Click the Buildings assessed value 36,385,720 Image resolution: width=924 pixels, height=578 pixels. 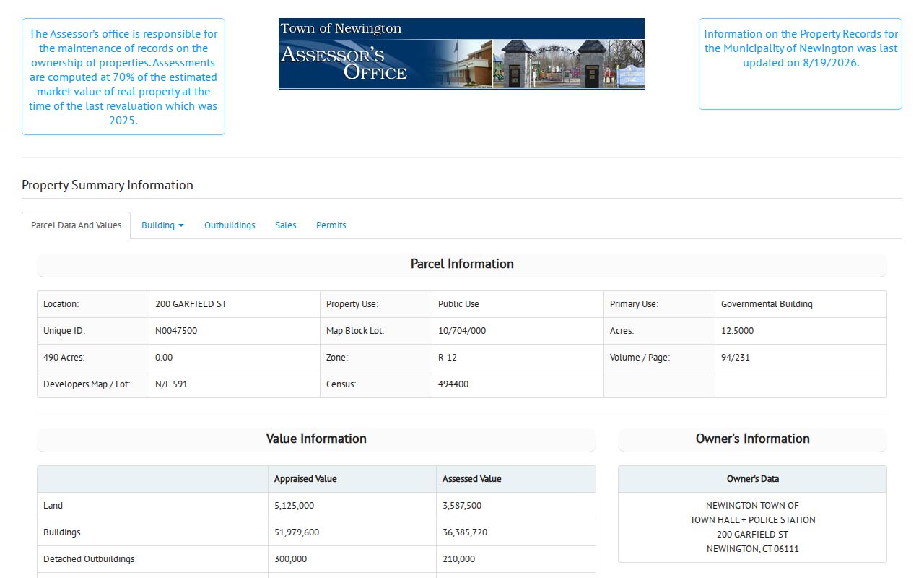[x=465, y=532]
